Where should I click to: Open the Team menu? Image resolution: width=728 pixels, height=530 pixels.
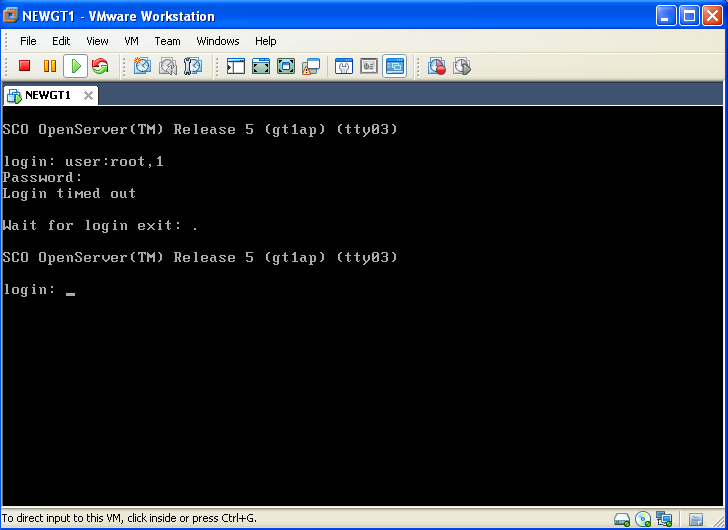[167, 41]
